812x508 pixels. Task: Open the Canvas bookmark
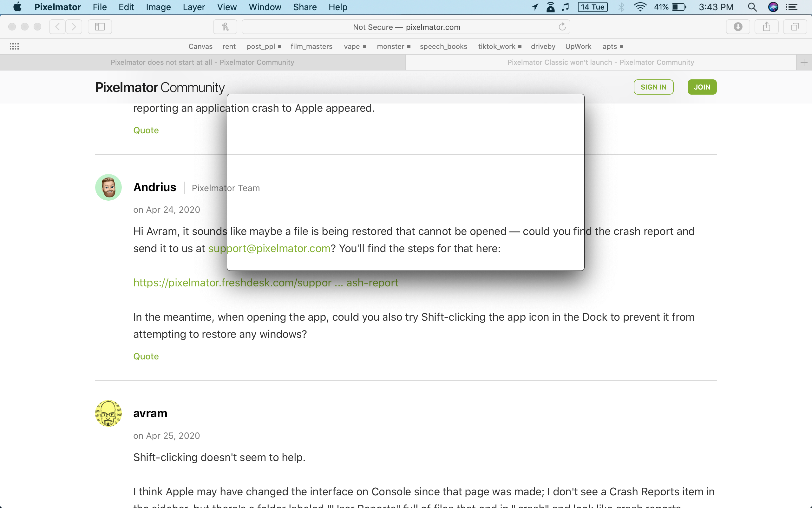[x=200, y=46]
